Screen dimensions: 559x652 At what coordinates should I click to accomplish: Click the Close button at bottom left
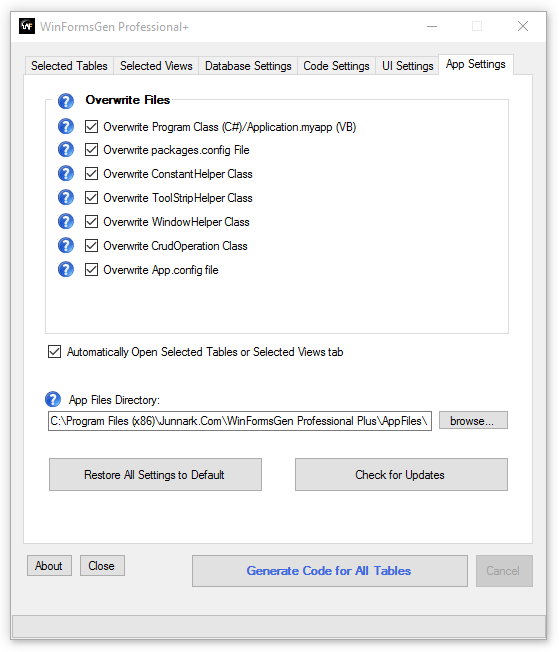[102, 566]
